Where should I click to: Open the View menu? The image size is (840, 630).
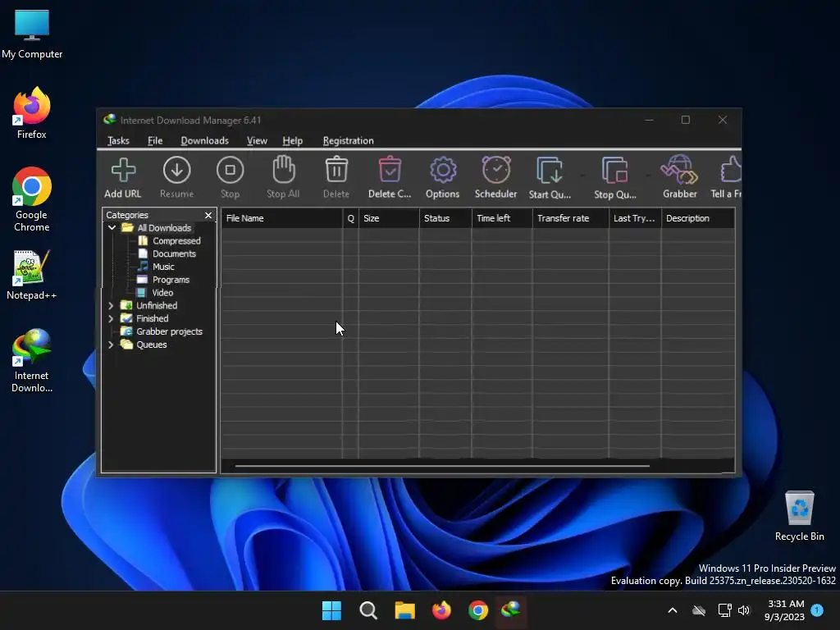click(x=257, y=140)
